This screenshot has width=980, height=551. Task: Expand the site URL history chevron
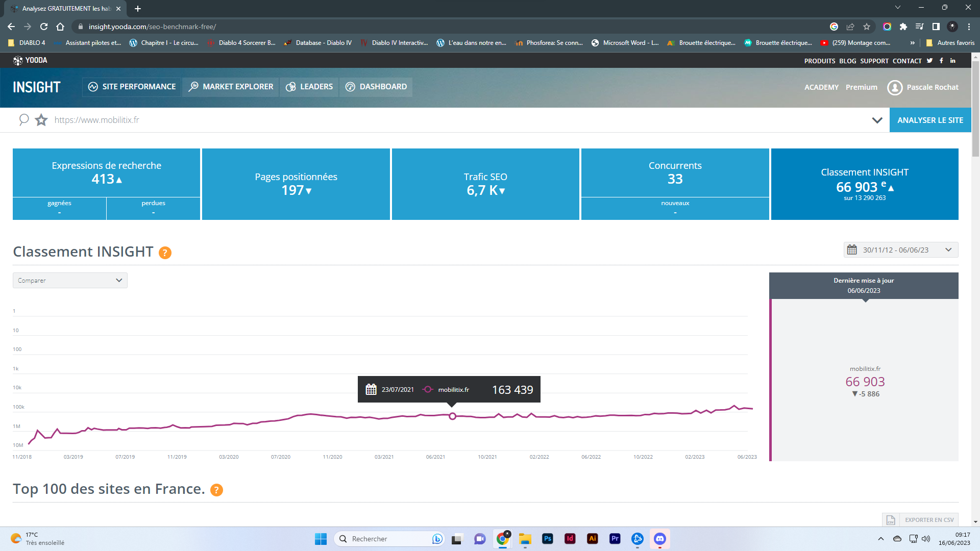pyautogui.click(x=877, y=120)
